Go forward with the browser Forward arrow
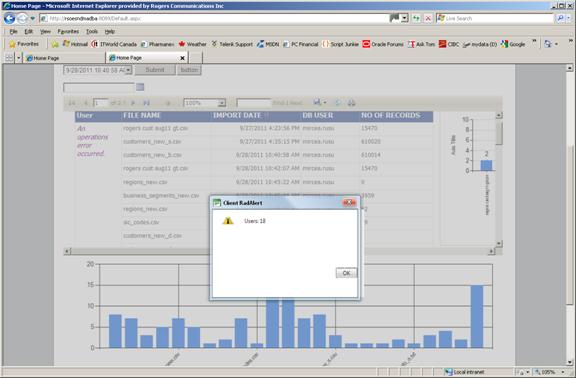576x378 pixels. [23, 18]
